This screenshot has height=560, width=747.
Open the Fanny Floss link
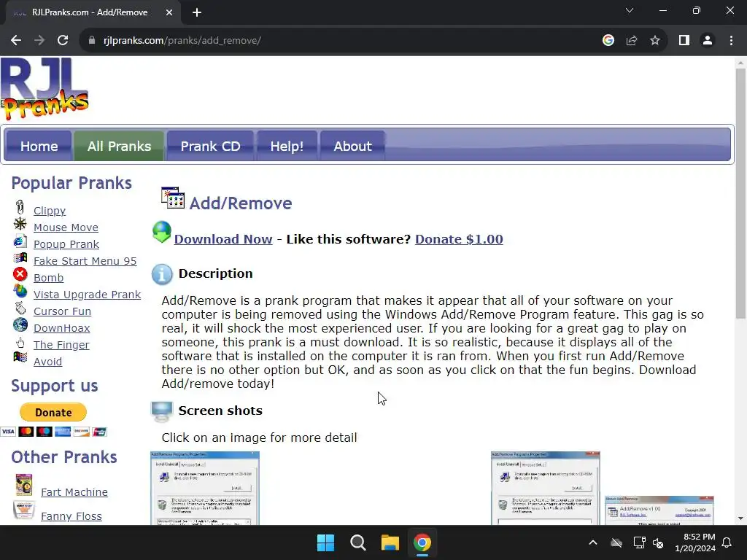click(71, 516)
